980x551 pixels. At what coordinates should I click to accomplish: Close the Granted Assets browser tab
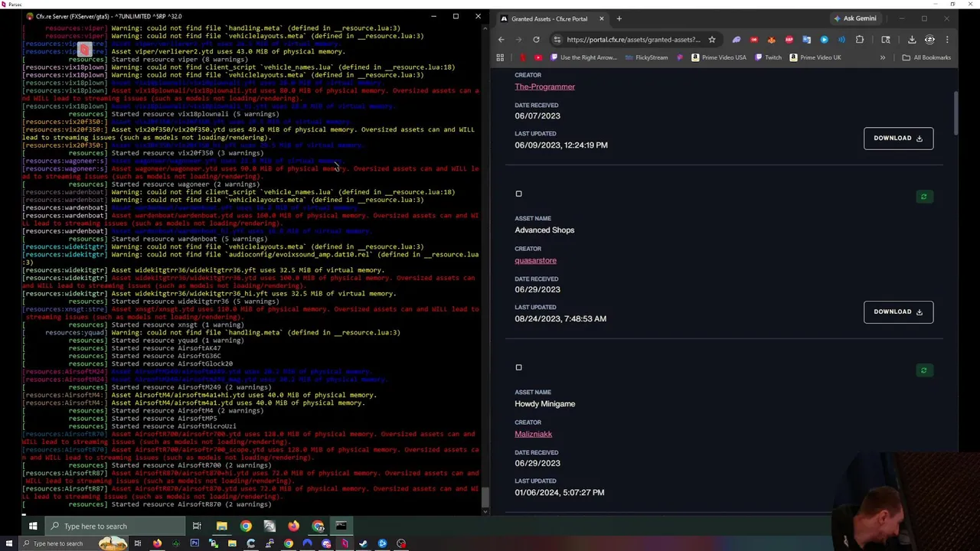(601, 18)
